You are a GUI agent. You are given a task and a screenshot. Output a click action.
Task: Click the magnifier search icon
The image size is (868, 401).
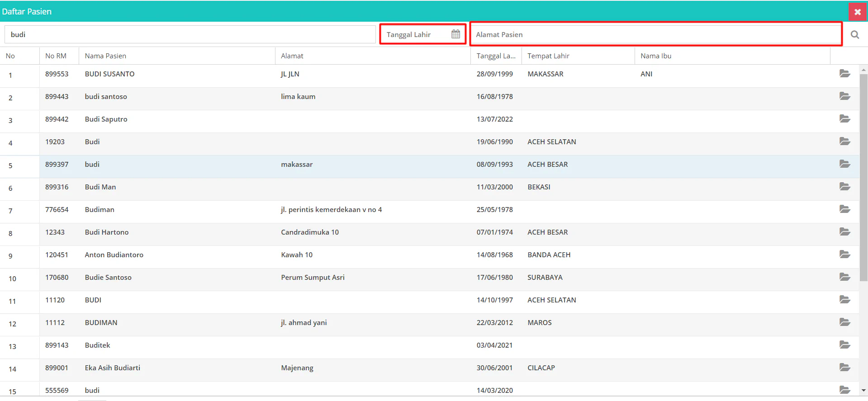click(854, 35)
